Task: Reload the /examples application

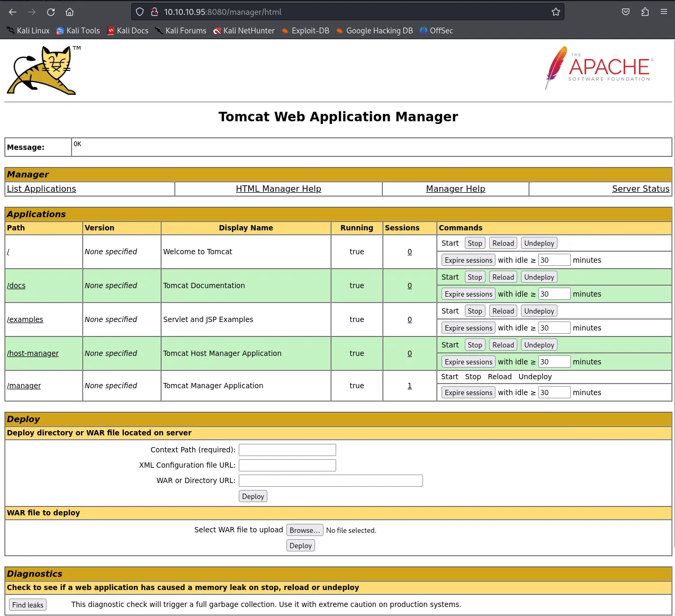Action: (x=503, y=311)
